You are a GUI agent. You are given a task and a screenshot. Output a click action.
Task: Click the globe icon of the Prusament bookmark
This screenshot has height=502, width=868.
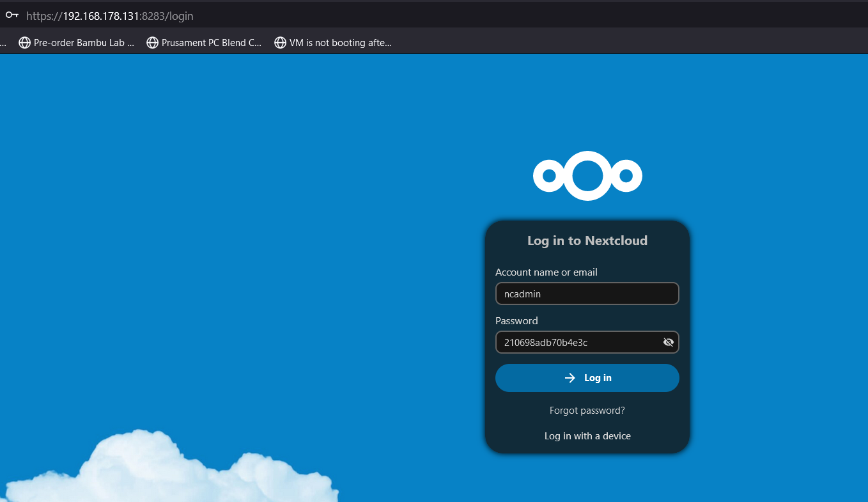(152, 43)
